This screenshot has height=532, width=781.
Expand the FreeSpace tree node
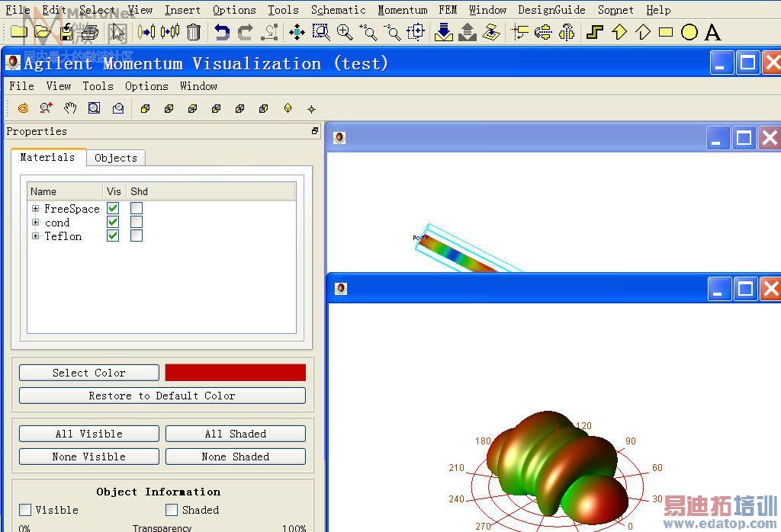[x=35, y=209]
